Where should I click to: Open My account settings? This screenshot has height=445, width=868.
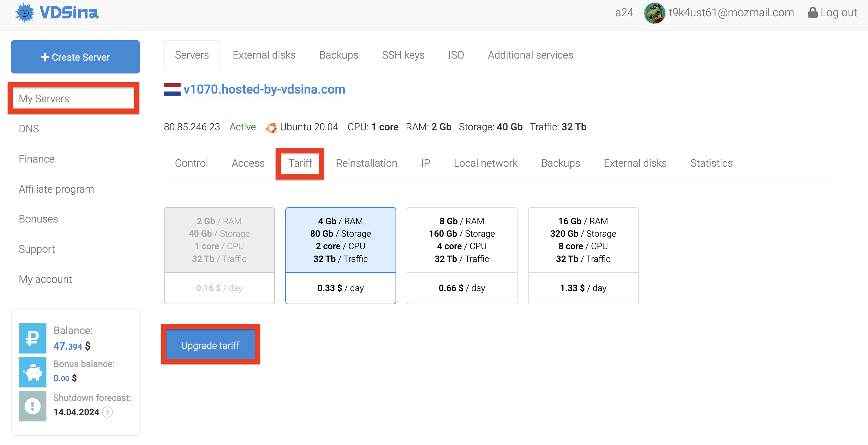(x=45, y=279)
